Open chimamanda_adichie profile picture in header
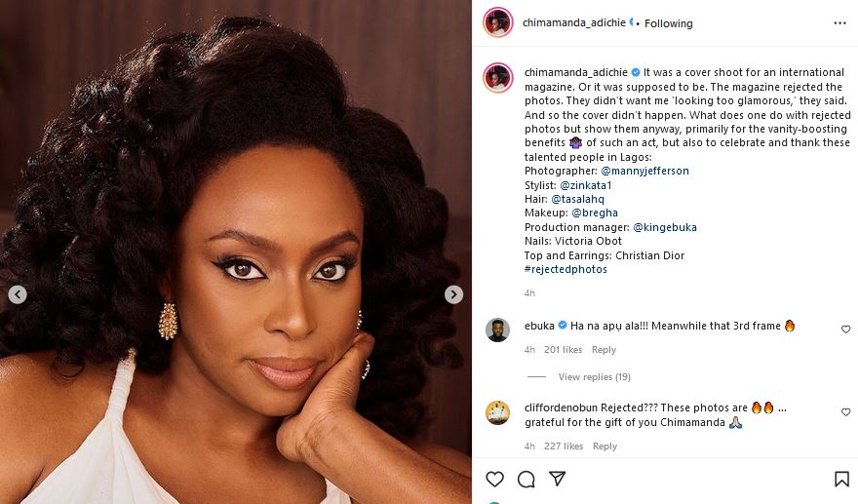The height and width of the screenshot is (504, 858). tap(498, 23)
